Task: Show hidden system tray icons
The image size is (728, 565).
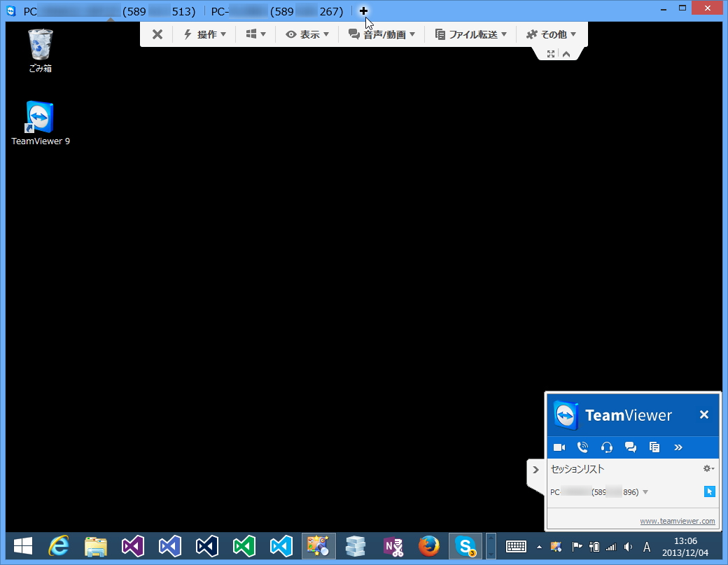Action: coord(539,547)
